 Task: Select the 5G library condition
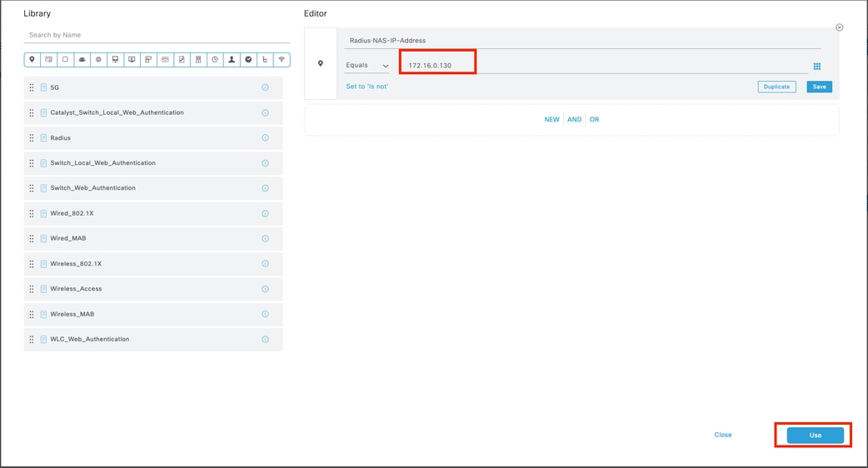coord(152,87)
